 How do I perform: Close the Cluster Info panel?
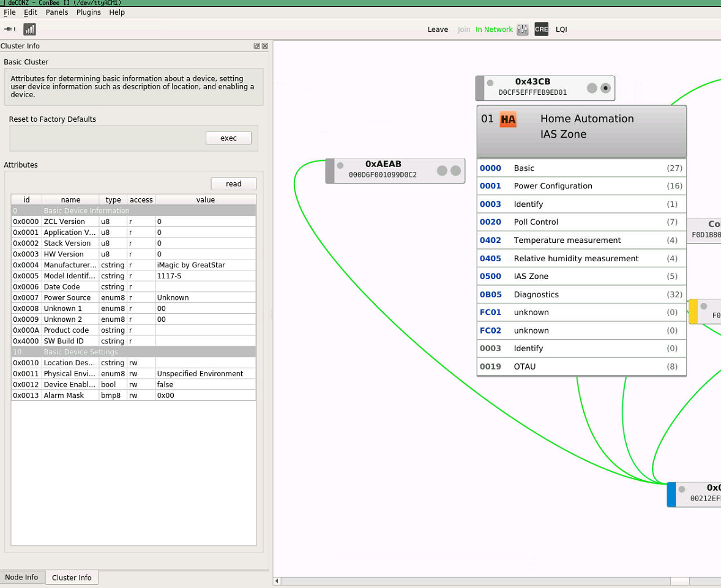click(265, 46)
